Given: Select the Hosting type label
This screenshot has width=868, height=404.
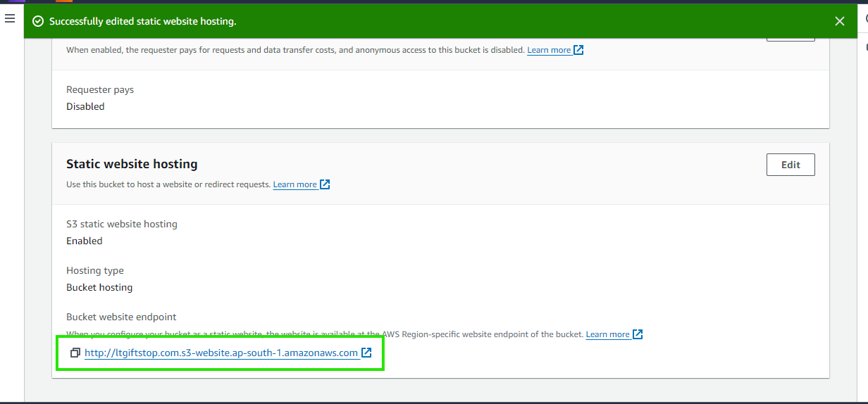Looking at the screenshot, I should 95,270.
